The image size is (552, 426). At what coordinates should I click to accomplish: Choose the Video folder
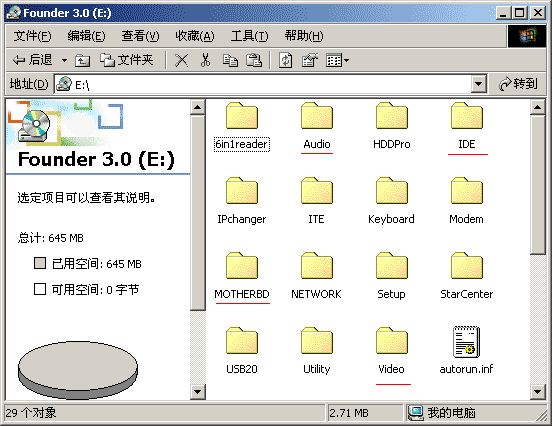[x=391, y=351]
